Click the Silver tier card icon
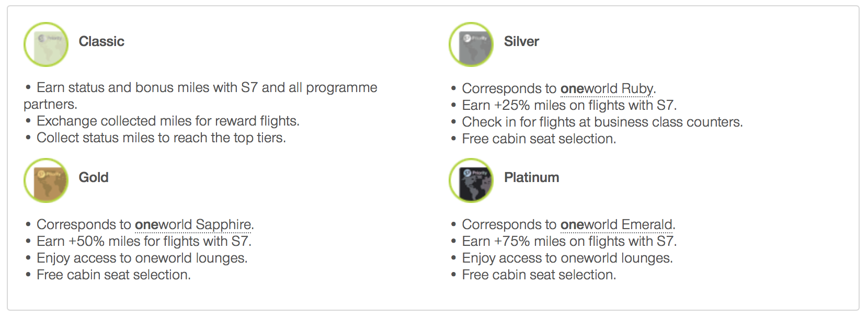868x317 pixels. click(471, 44)
